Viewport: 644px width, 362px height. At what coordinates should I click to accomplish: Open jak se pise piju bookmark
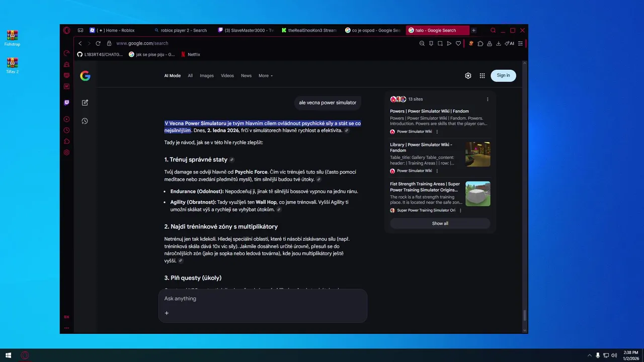pos(152,54)
